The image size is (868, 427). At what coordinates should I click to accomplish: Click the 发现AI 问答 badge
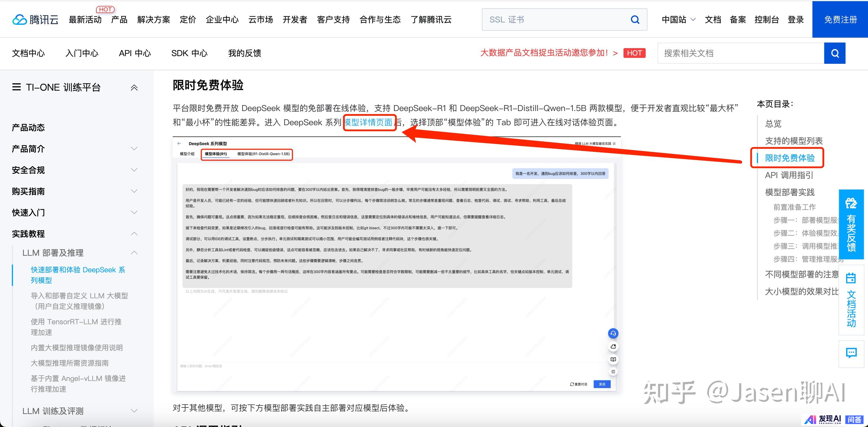point(834,419)
